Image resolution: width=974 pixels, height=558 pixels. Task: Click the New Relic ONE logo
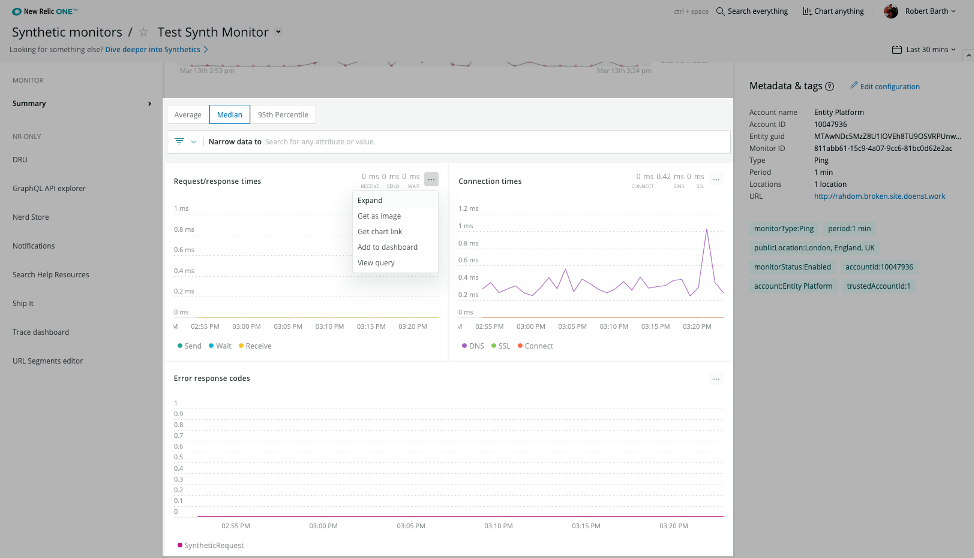point(45,11)
